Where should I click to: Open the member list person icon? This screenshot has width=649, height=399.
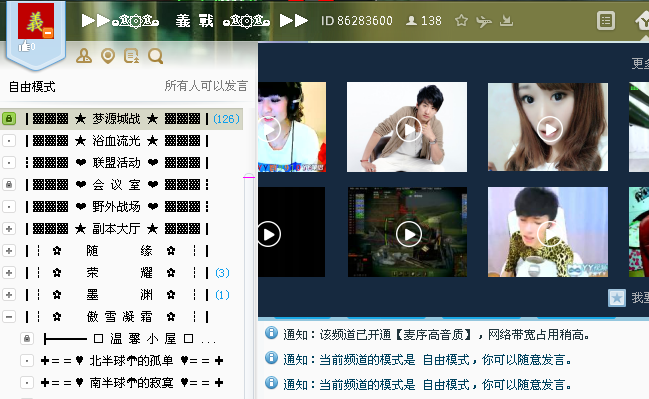(x=84, y=56)
